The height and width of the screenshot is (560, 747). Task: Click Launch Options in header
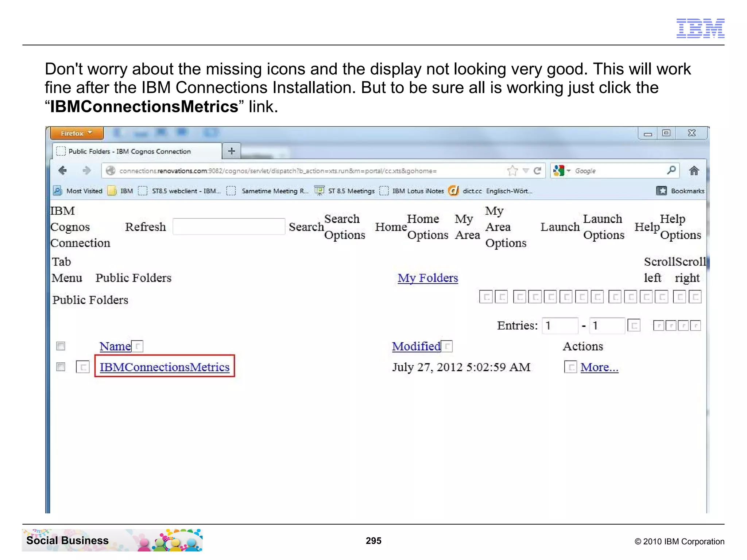(x=604, y=227)
